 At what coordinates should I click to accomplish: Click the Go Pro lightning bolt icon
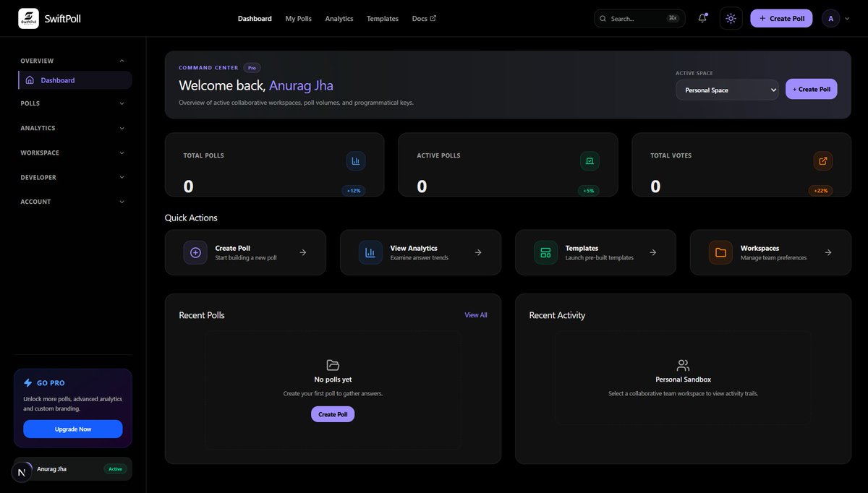tap(28, 383)
